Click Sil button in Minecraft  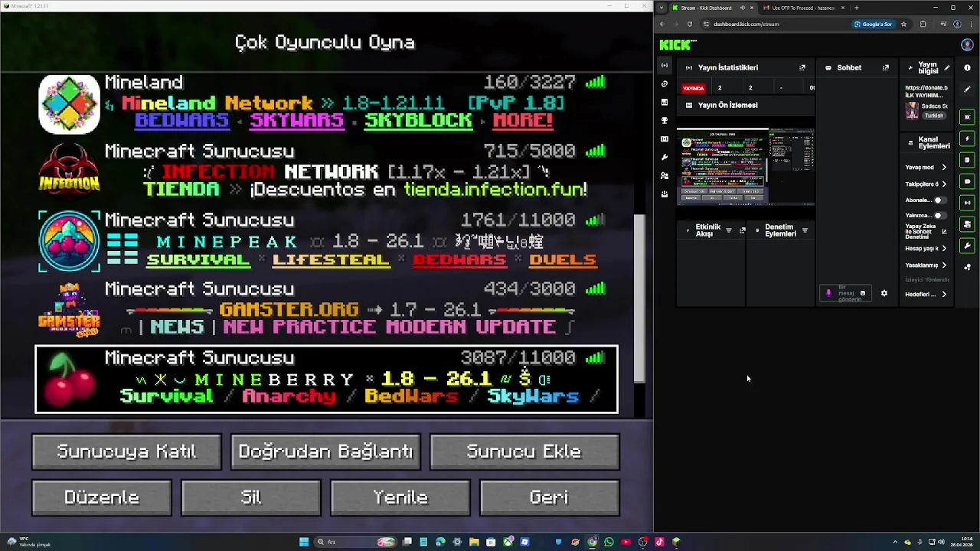click(x=251, y=497)
